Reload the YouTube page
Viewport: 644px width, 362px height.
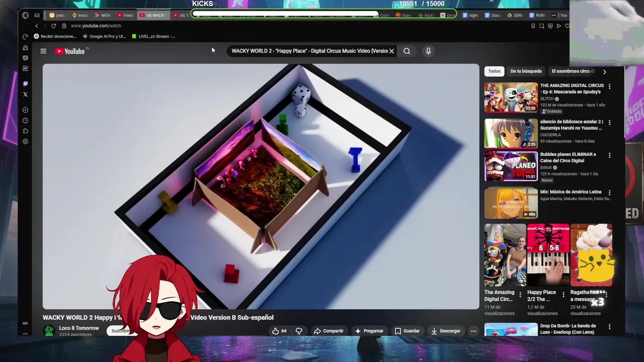pos(53,26)
